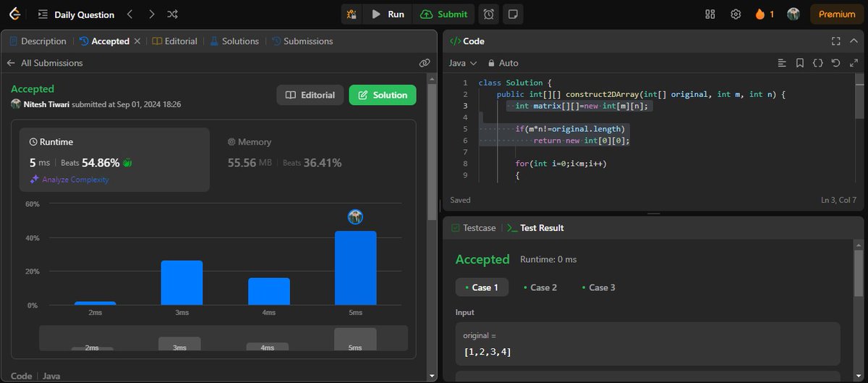Click the 5ms handle in chart range slider
Viewport: 868px width, 383px height.
click(x=355, y=340)
